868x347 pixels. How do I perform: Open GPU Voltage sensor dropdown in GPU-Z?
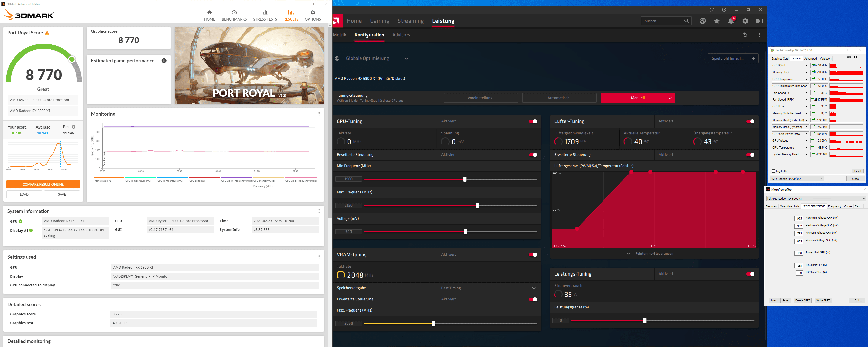[806, 141]
